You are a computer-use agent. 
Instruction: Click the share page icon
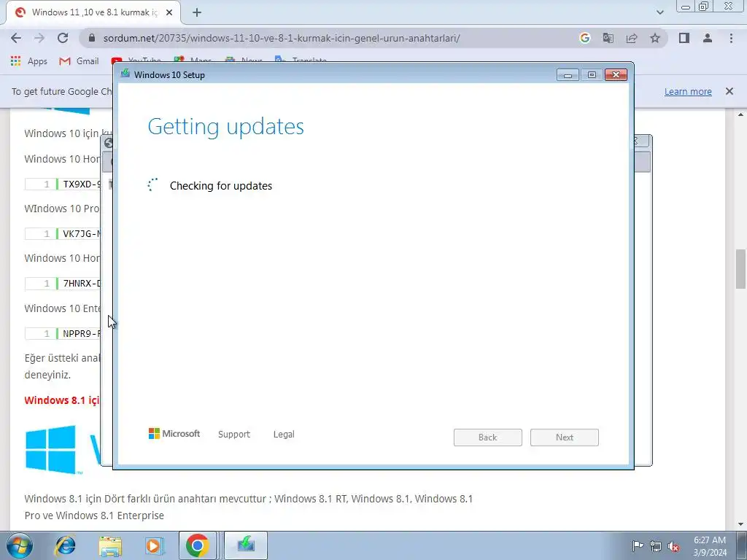coord(632,38)
